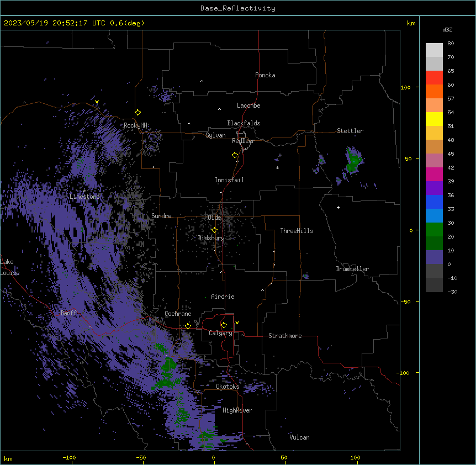Click the 80 value in dBZ legend
Viewport: 476px width, 465px height.
pyautogui.click(x=451, y=44)
